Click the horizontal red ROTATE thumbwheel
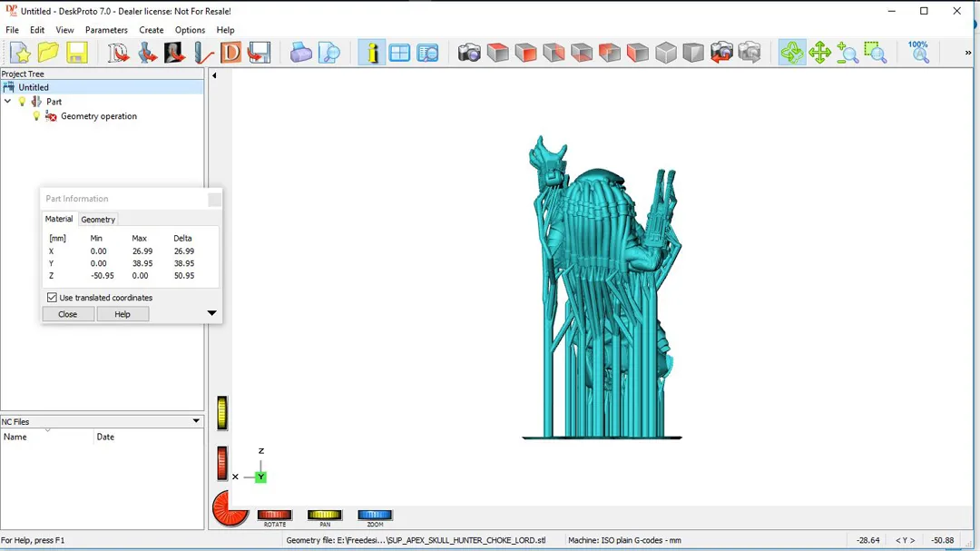Viewport: 980px width, 551px height. pos(274,515)
